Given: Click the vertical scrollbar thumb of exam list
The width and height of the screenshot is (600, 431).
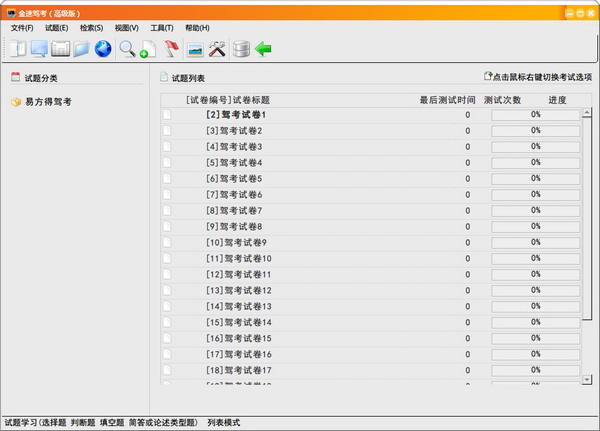Looking at the screenshot, I should [x=587, y=218].
